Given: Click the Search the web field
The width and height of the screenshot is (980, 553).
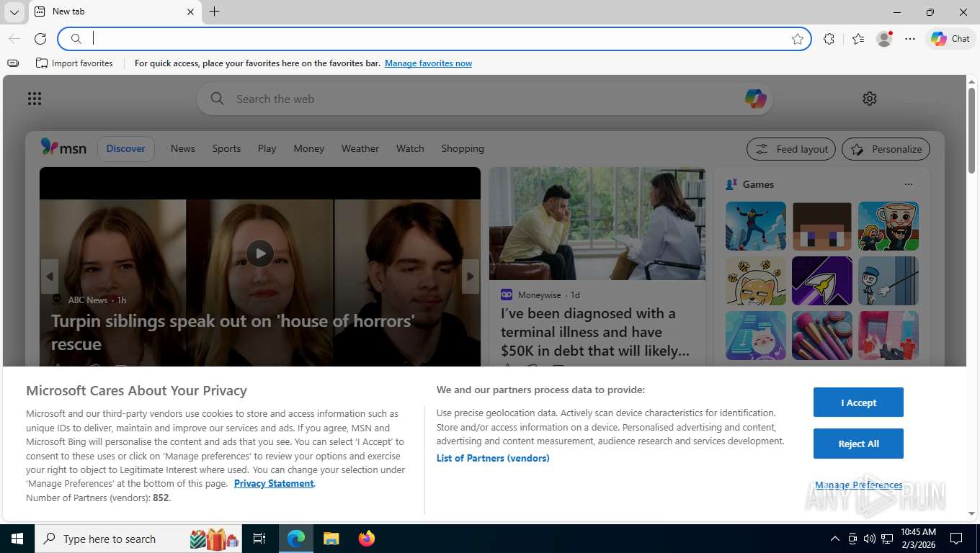Looking at the screenshot, I should (x=484, y=99).
